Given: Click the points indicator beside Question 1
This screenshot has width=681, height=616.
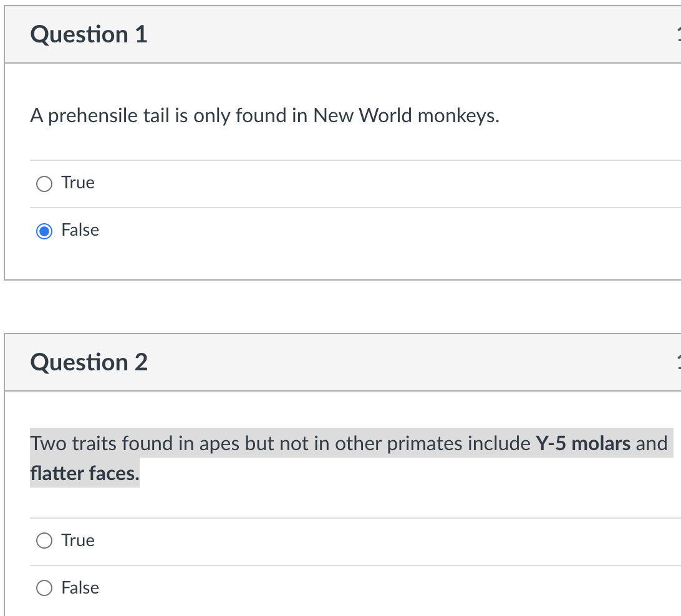Looking at the screenshot, I should pos(678,34).
